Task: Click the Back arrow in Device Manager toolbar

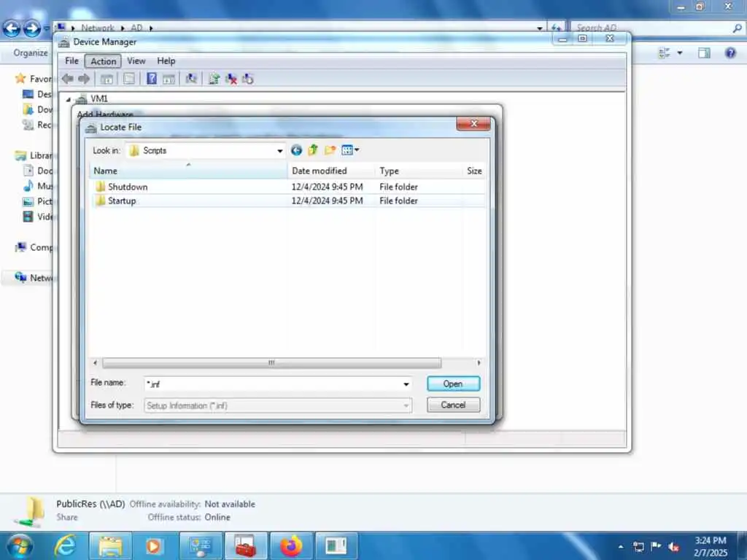Action: coord(67,79)
